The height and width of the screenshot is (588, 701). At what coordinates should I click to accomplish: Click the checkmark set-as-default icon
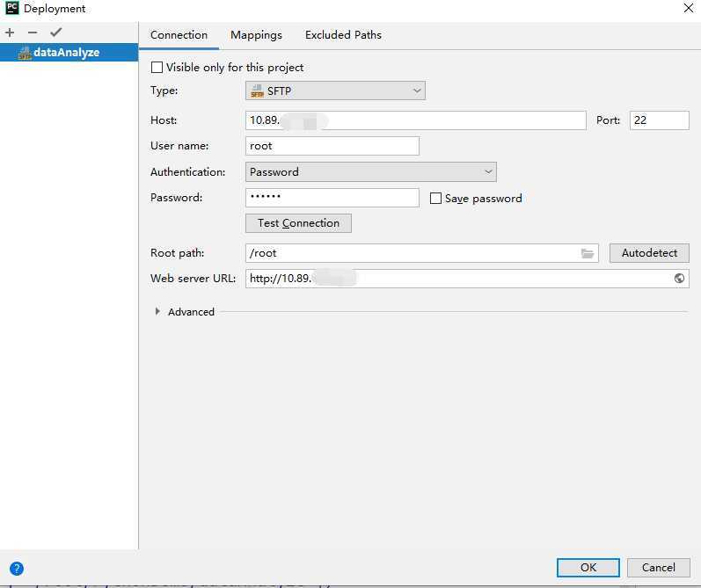pyautogui.click(x=55, y=33)
